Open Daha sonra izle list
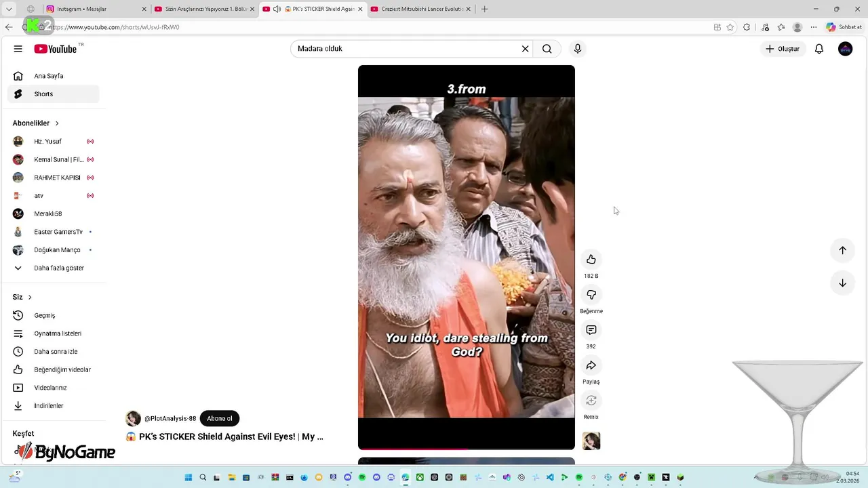 [53, 352]
